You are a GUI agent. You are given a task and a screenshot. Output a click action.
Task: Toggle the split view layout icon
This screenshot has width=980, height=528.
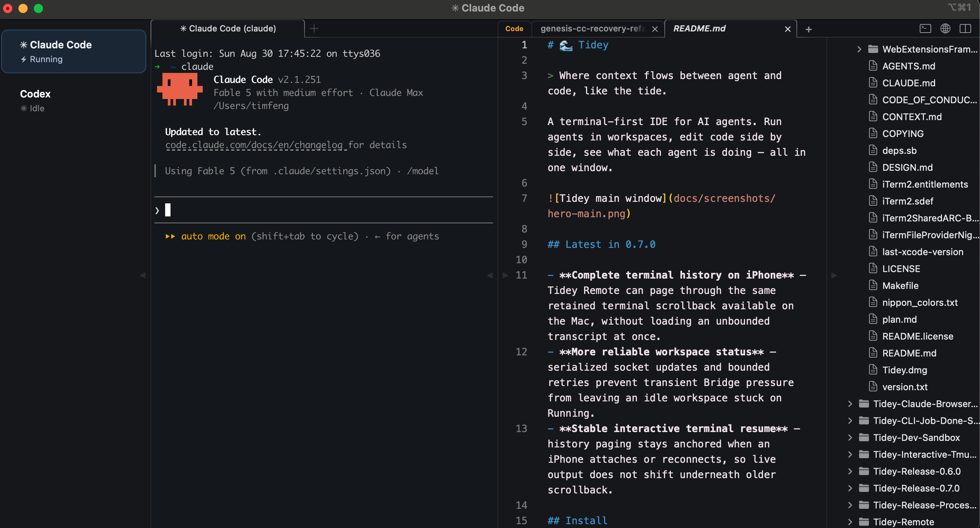[x=965, y=29]
